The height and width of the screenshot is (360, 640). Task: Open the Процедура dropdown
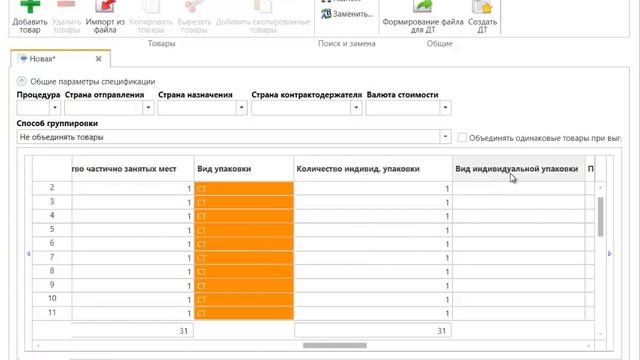point(55,108)
